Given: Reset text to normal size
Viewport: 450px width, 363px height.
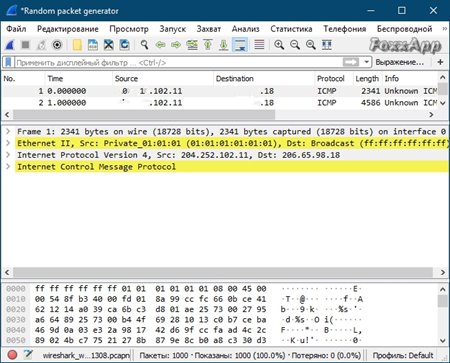Looking at the screenshot, I should pyautogui.click(x=311, y=45).
